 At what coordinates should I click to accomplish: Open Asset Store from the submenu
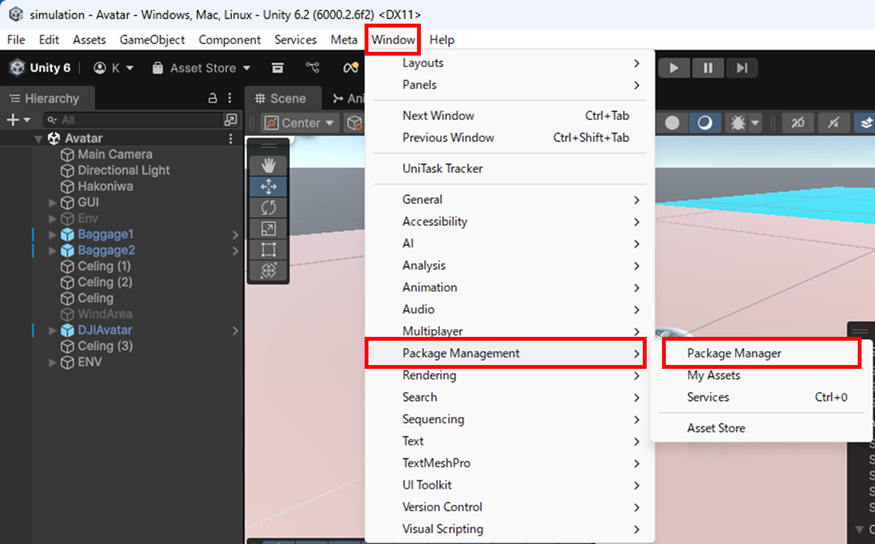[x=762, y=428]
